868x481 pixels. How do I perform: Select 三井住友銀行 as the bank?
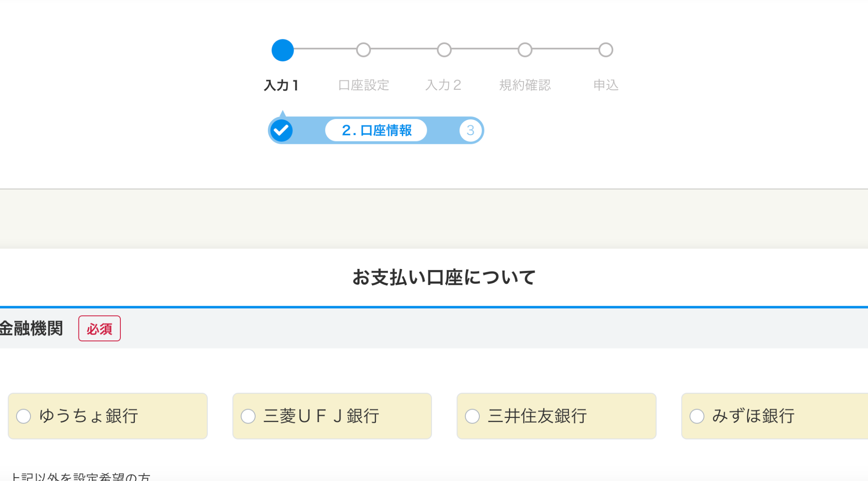click(x=472, y=416)
